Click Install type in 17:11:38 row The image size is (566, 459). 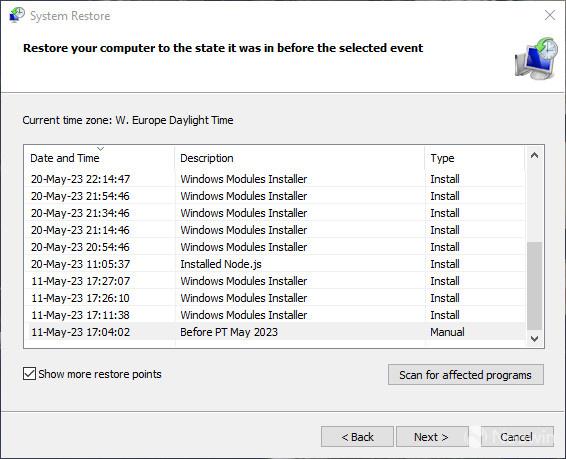point(445,315)
